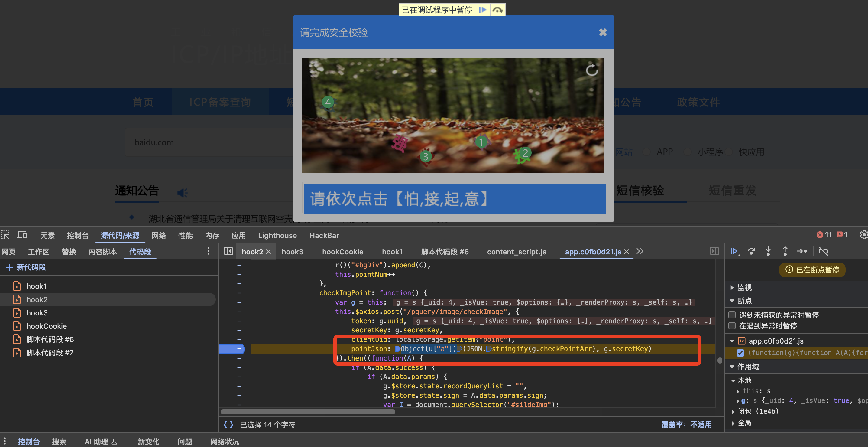Click the 新代码段 new snippet button
Image resolution: width=868 pixels, height=447 pixels.
coord(26,267)
